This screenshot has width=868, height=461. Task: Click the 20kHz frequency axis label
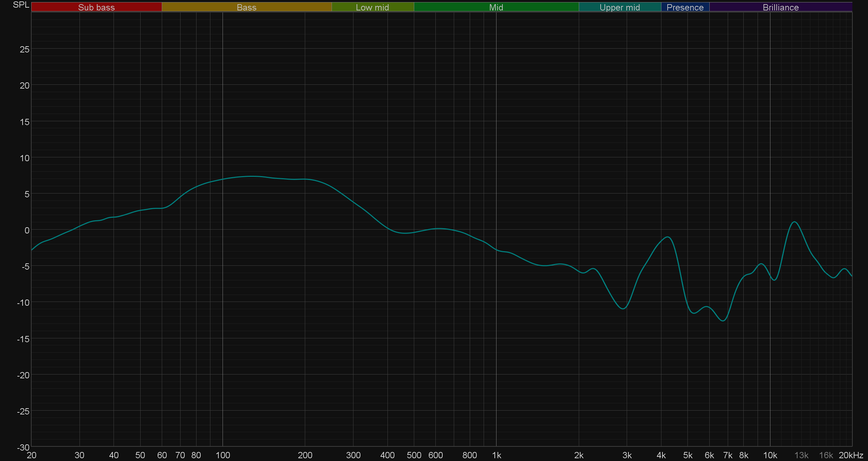click(x=851, y=455)
